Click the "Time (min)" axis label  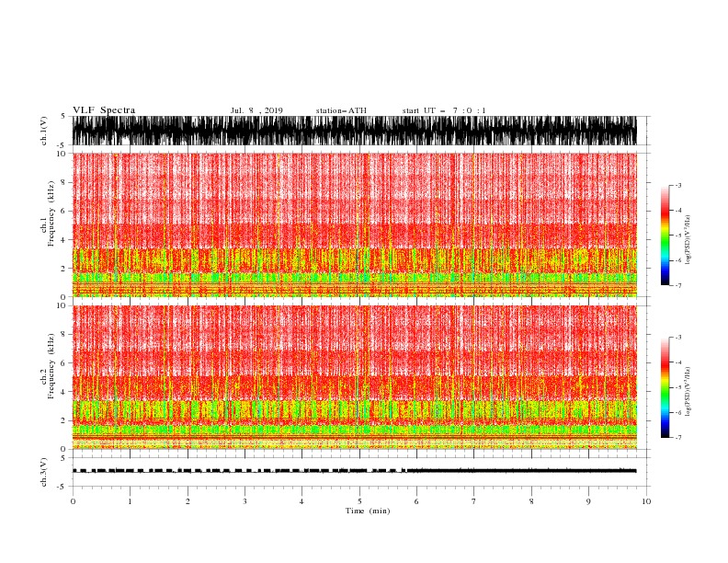coord(368,511)
